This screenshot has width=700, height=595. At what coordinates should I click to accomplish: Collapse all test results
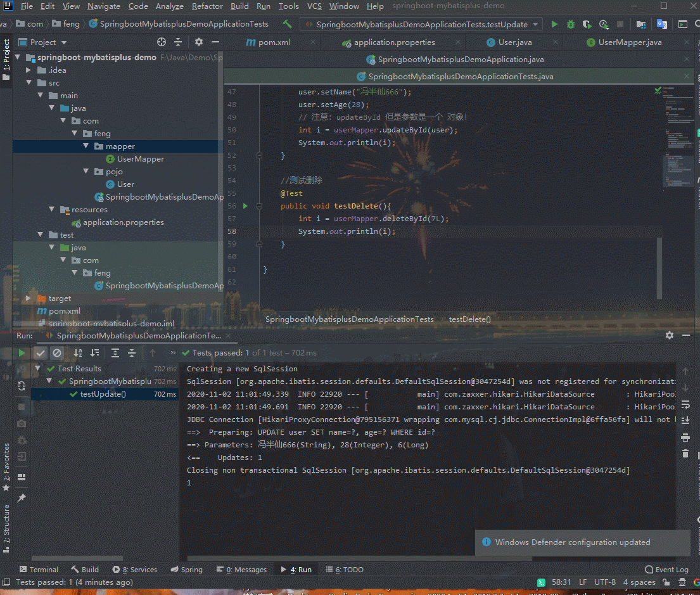(x=132, y=353)
